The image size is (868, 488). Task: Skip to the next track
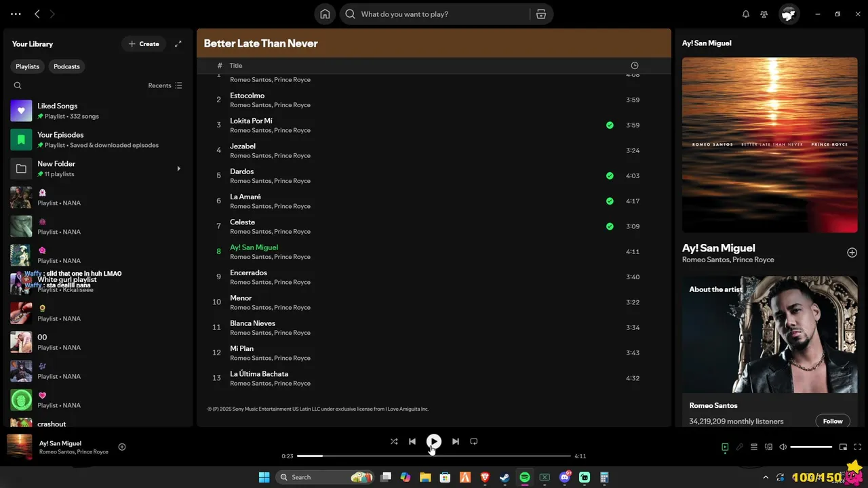tap(456, 442)
